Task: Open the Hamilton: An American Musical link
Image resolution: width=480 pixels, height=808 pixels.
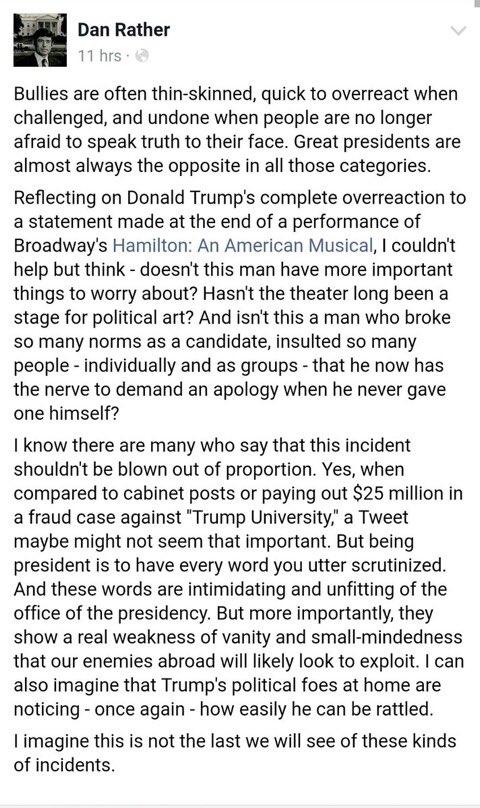Action: 243,245
